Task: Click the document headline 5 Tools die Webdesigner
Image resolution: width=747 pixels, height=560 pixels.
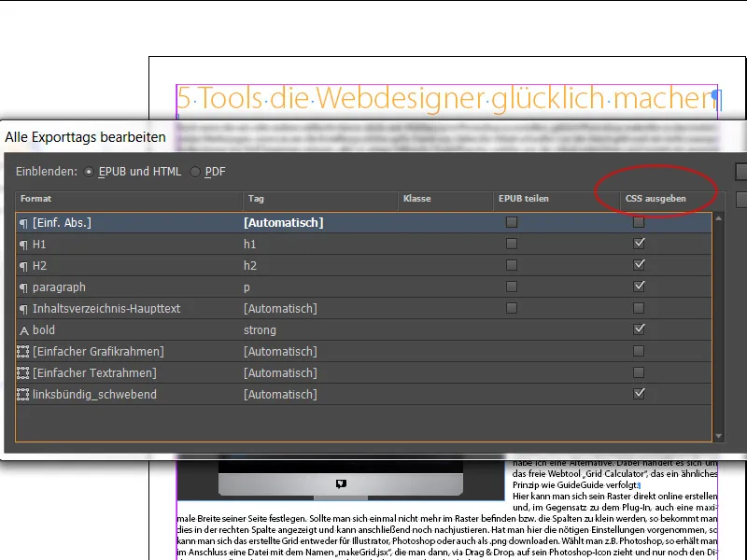Action: tap(448, 99)
